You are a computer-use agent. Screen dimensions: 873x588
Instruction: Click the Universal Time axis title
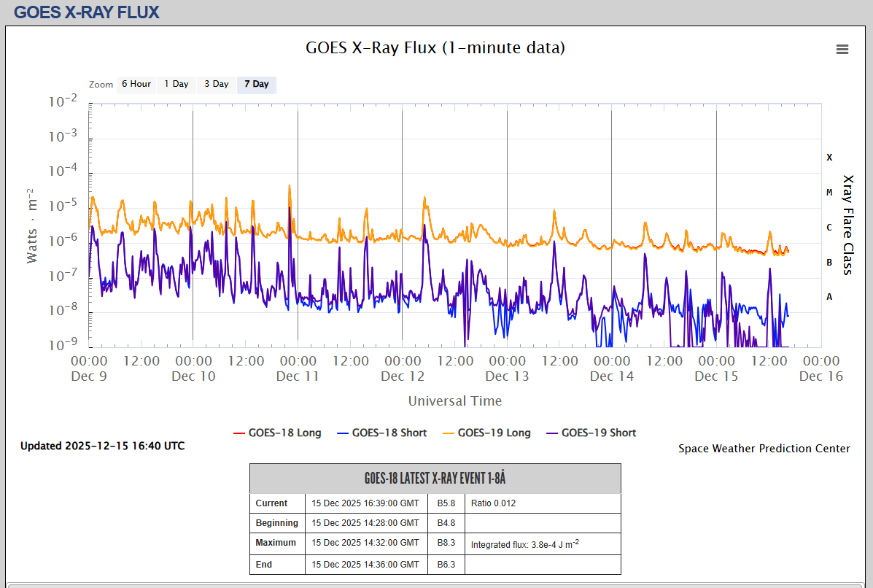tap(454, 401)
